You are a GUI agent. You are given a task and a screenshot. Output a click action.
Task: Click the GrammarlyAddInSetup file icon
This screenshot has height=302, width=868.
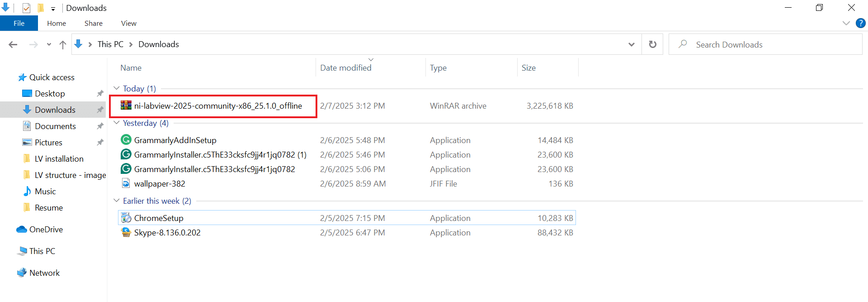tap(126, 140)
